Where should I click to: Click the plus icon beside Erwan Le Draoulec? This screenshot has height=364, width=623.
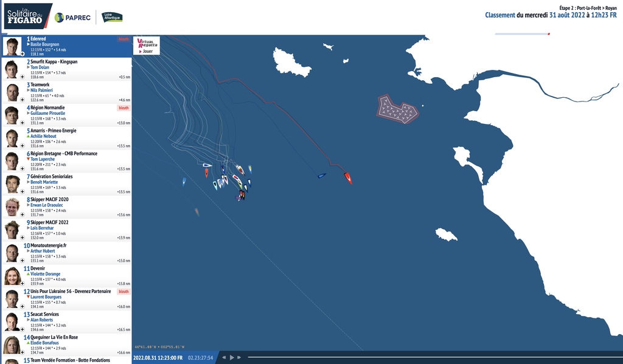[x=23, y=215]
